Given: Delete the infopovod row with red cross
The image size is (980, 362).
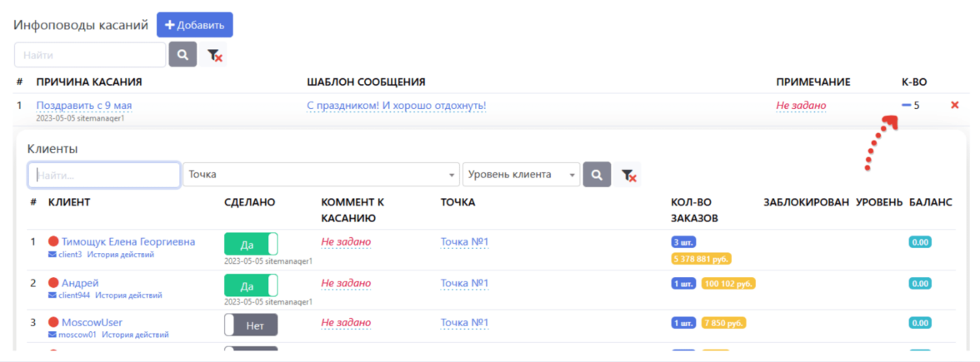Looking at the screenshot, I should (x=955, y=105).
